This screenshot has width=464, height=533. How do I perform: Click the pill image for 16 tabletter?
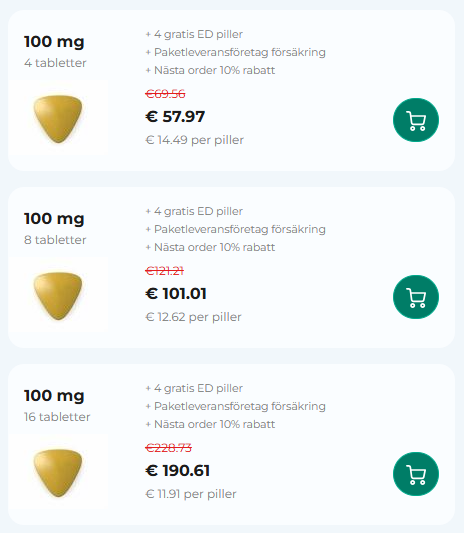click(x=58, y=472)
